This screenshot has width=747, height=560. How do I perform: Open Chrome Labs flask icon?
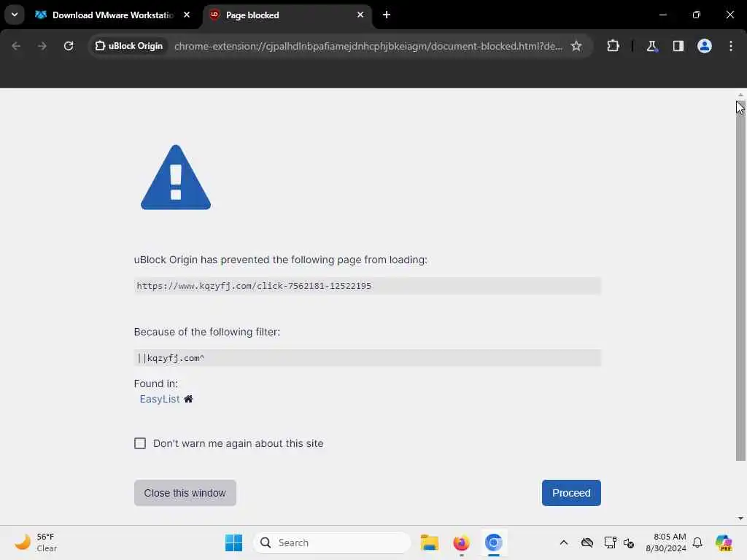click(x=651, y=46)
